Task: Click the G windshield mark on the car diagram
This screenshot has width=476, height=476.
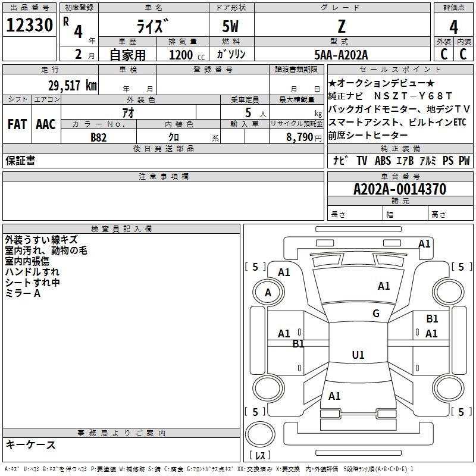Action: point(375,314)
